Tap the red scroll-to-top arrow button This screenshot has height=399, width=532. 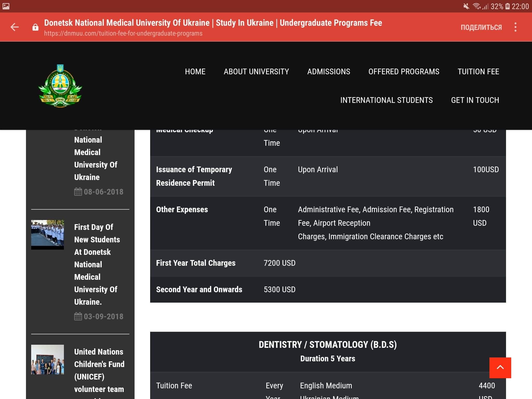click(x=500, y=368)
